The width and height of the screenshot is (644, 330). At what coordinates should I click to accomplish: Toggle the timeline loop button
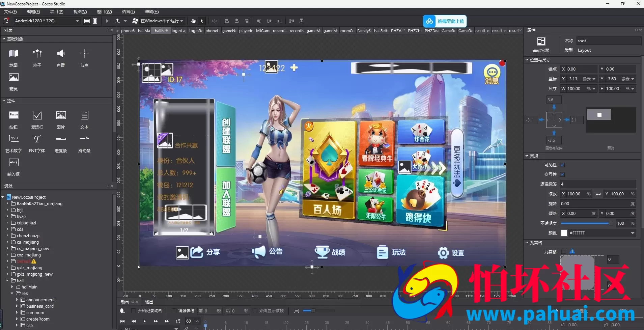click(178, 321)
